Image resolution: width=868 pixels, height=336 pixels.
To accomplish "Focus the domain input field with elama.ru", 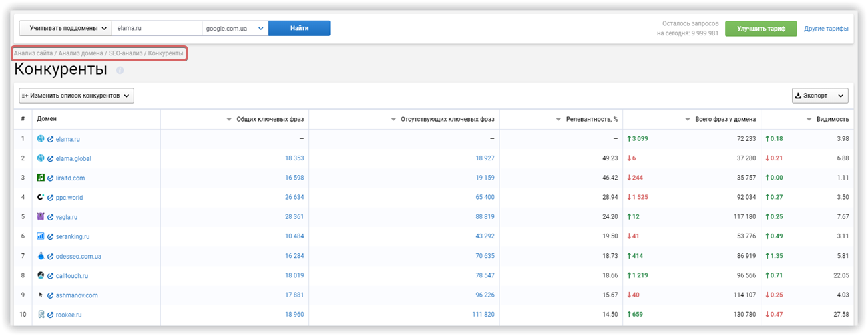I will (x=157, y=28).
